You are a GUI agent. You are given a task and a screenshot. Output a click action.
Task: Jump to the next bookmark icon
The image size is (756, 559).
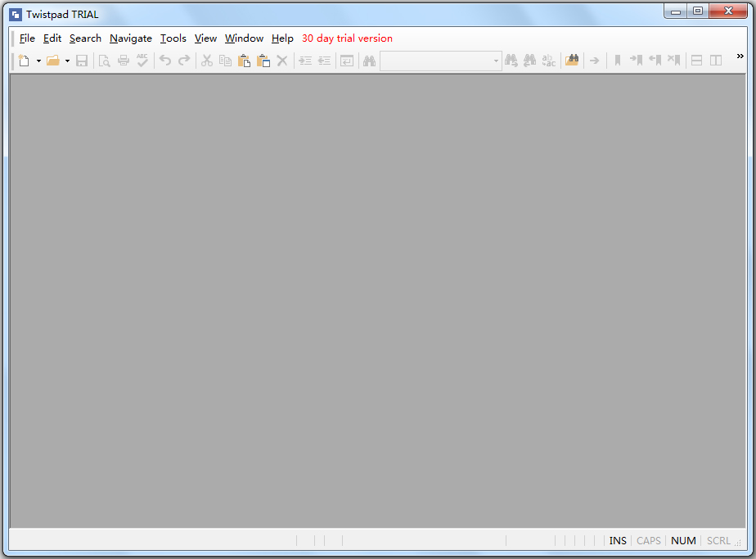pyautogui.click(x=637, y=61)
